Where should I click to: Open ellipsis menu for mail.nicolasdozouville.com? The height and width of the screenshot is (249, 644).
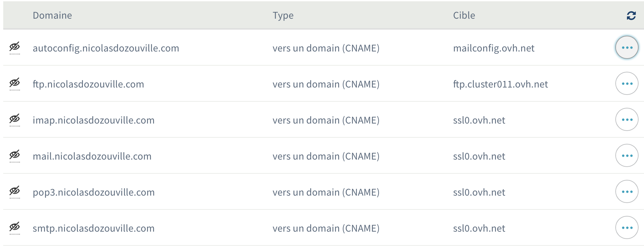[x=627, y=156]
